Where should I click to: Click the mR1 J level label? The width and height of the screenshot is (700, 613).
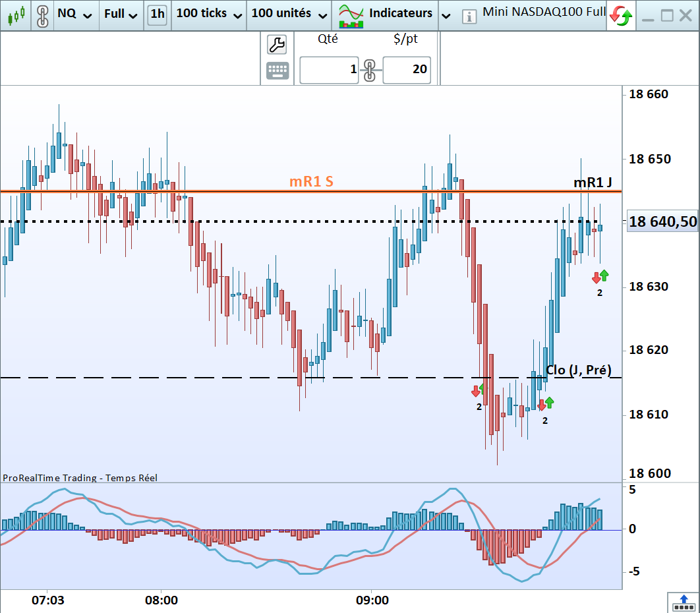tap(593, 182)
